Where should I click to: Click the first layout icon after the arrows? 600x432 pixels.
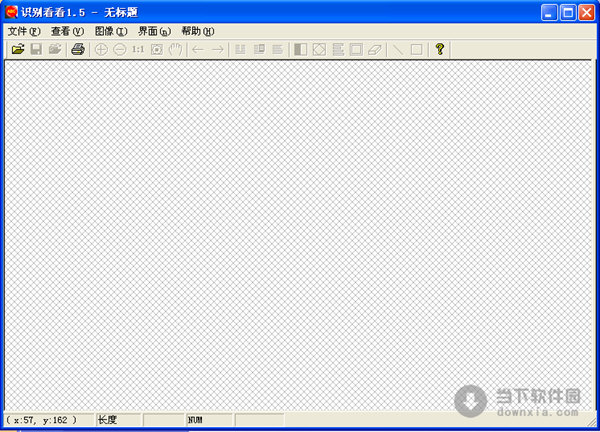point(240,49)
